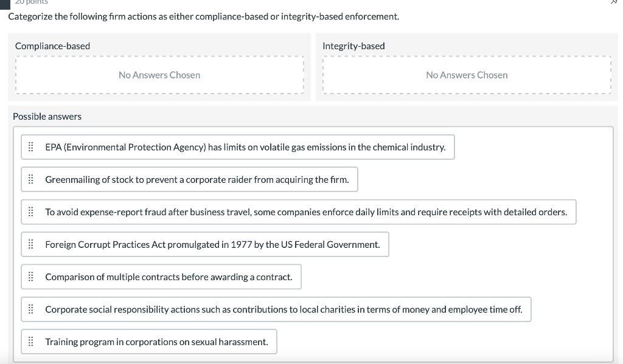Screen dimensions: 623x364
Task: Click the drag handle beside the Greenmailing answer
Action: pyautogui.click(x=31, y=179)
